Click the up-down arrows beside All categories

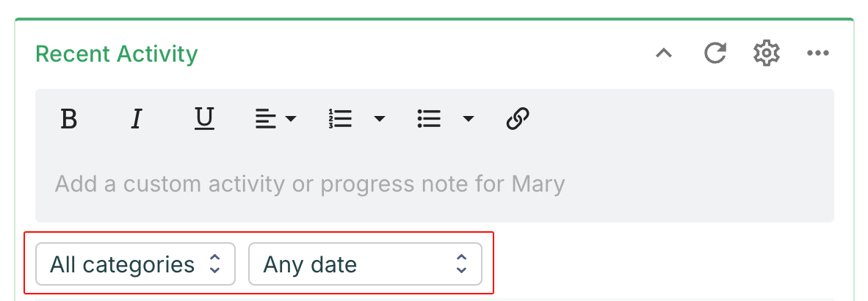pos(214,264)
